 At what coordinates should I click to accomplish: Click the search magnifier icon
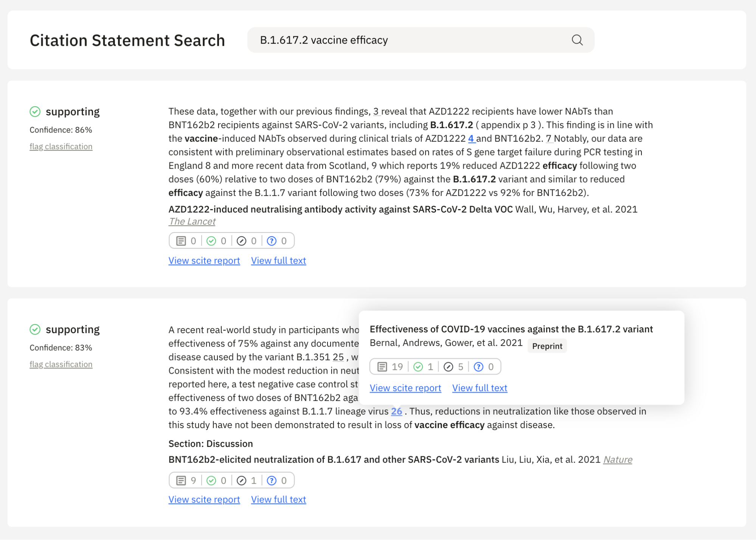tap(576, 40)
